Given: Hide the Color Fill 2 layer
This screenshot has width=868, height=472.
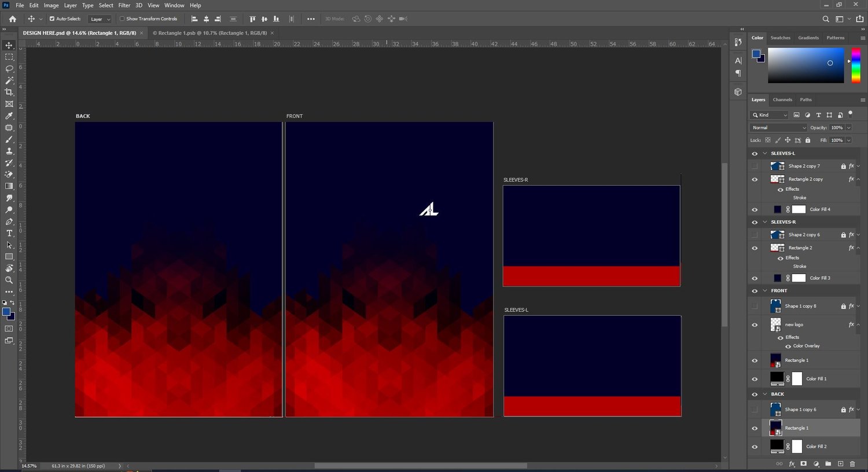Looking at the screenshot, I should pyautogui.click(x=755, y=447).
